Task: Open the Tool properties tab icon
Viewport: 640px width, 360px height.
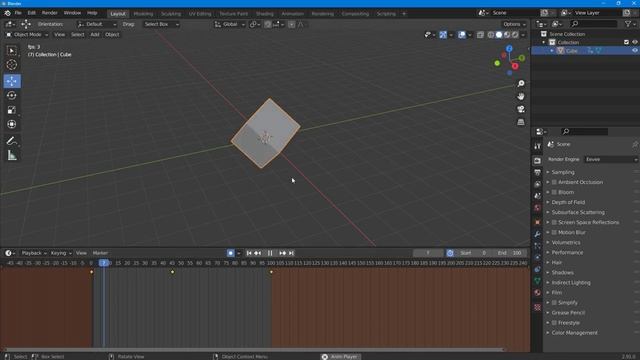Action: [x=537, y=146]
